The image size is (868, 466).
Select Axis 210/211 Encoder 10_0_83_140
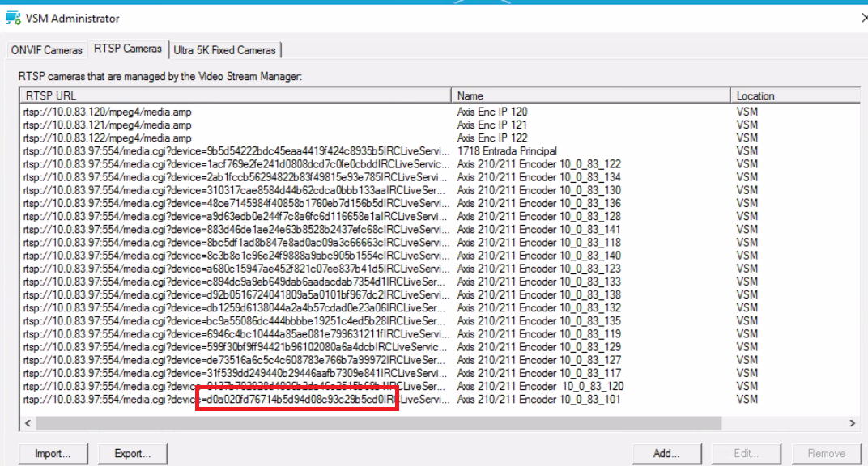click(x=538, y=256)
